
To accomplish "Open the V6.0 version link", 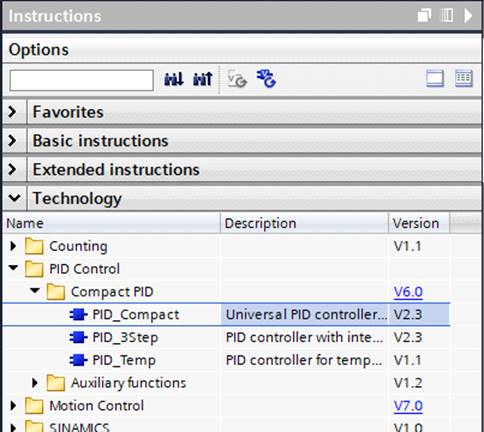I will (x=408, y=292).
